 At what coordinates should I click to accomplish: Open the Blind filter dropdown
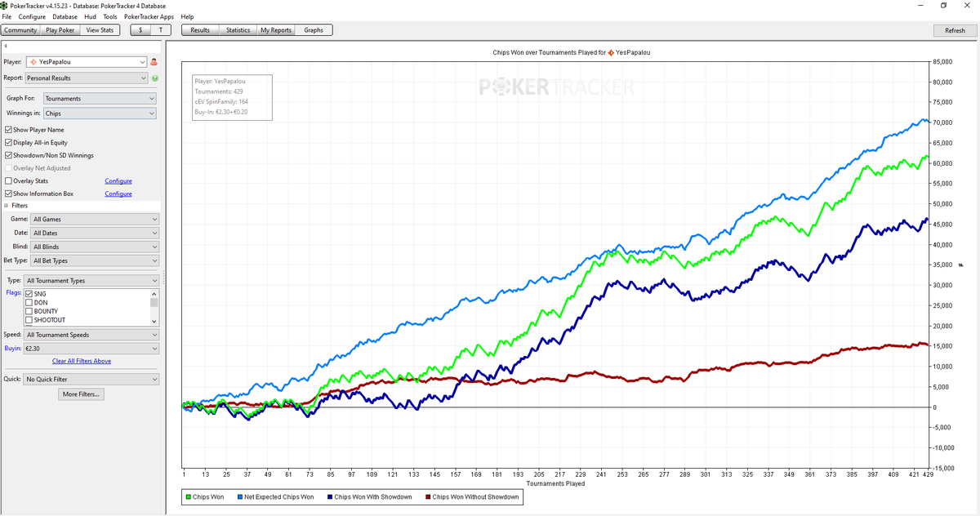95,247
